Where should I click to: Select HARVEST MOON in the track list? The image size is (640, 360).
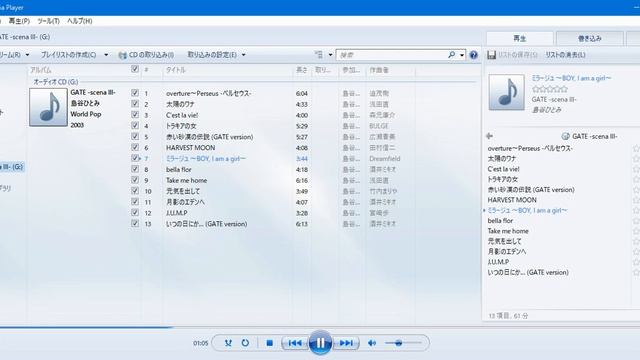point(190,148)
